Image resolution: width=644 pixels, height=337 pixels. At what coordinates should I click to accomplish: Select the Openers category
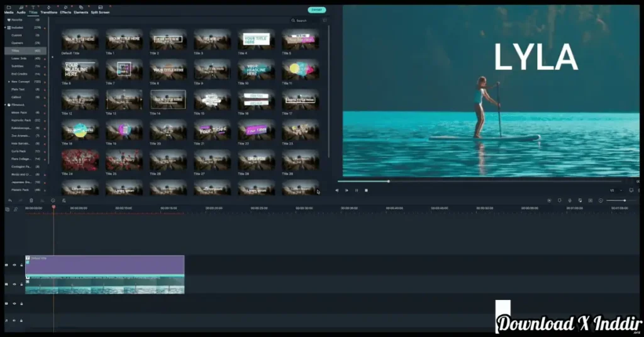(25, 43)
